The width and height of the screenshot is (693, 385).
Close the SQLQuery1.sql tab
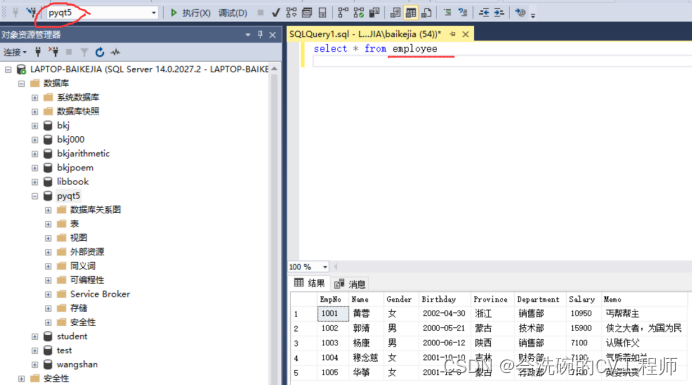pyautogui.click(x=465, y=34)
